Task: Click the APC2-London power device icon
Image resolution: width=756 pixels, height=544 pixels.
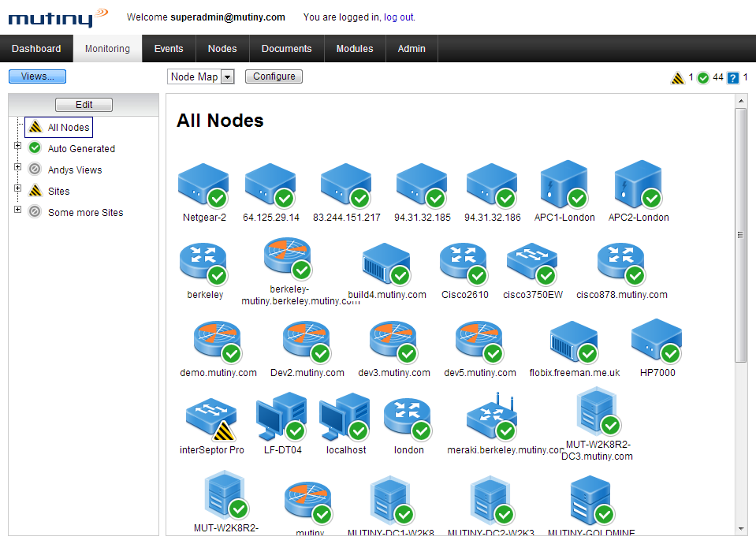Action: 639,184
